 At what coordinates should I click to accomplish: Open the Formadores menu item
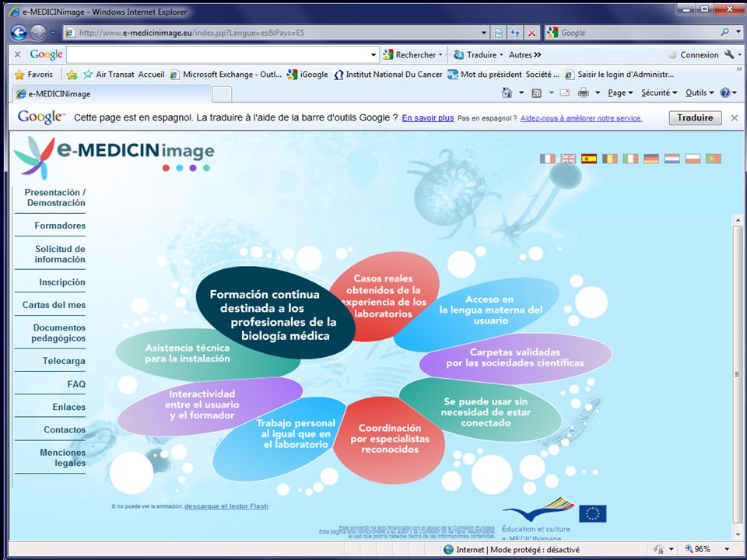60,226
